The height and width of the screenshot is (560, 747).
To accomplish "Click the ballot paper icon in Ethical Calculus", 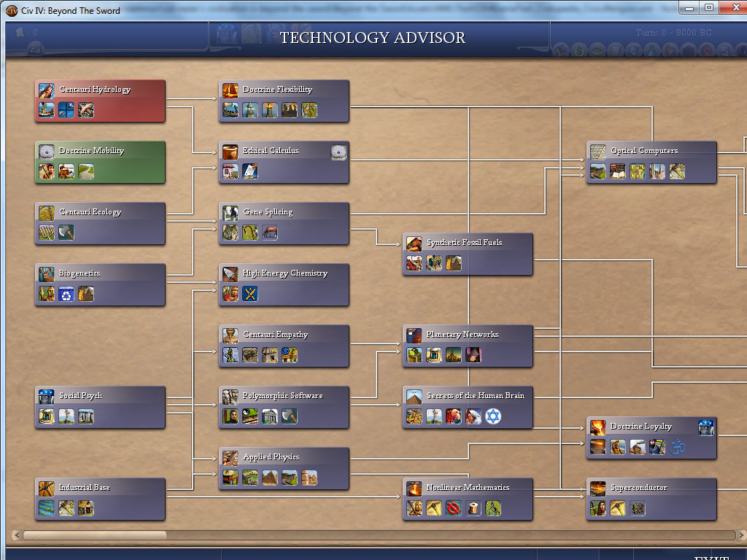I will (250, 171).
